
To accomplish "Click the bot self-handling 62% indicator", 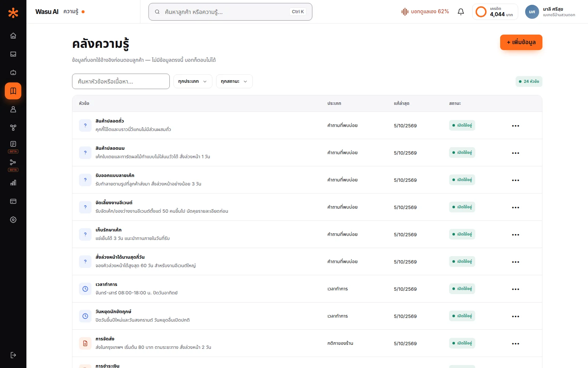I will (425, 12).
